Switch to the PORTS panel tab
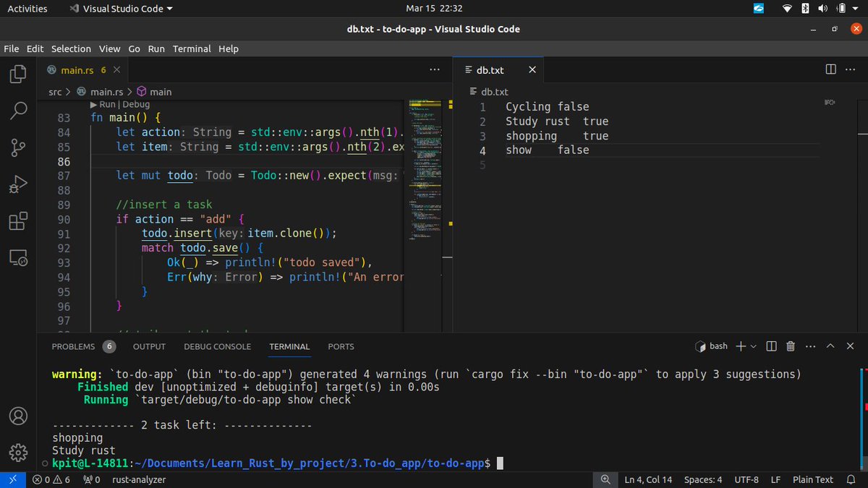This screenshot has width=868, height=488. coord(341,346)
